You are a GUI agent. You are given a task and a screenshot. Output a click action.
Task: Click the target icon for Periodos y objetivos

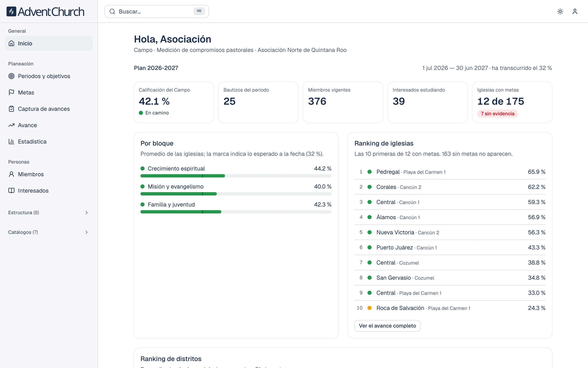pyautogui.click(x=11, y=76)
